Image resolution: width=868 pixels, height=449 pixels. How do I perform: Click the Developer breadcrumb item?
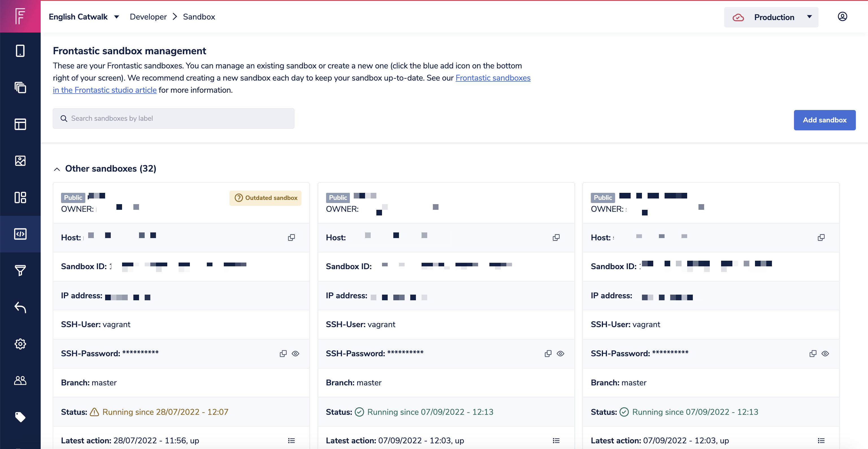(148, 17)
